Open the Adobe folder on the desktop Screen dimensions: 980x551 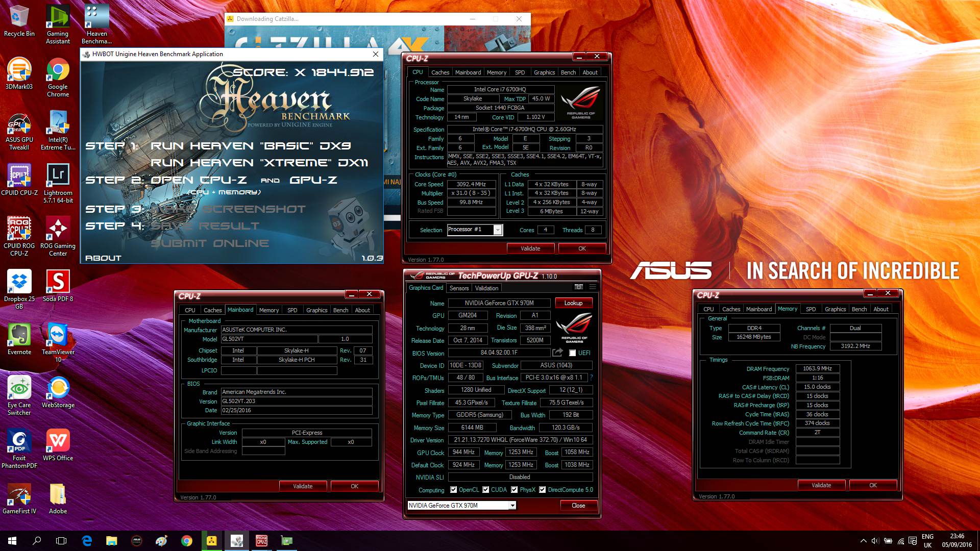click(58, 498)
